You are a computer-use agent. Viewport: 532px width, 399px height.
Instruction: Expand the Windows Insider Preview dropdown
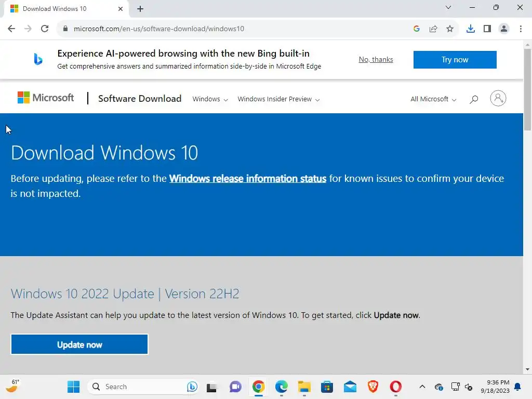278,99
